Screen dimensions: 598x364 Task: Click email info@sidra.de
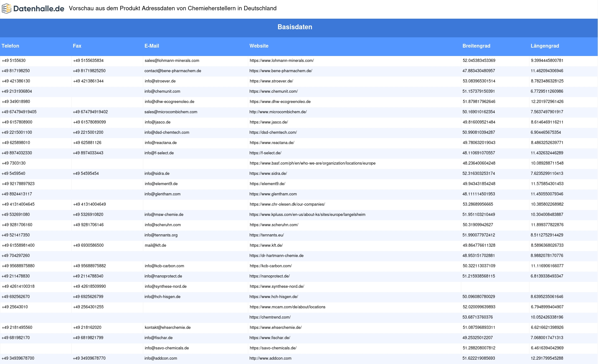click(157, 174)
